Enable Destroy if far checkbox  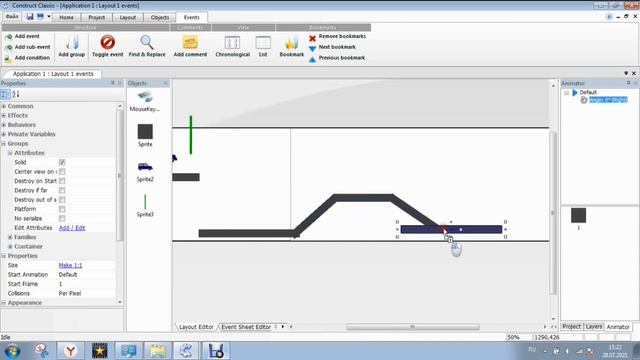point(62,191)
